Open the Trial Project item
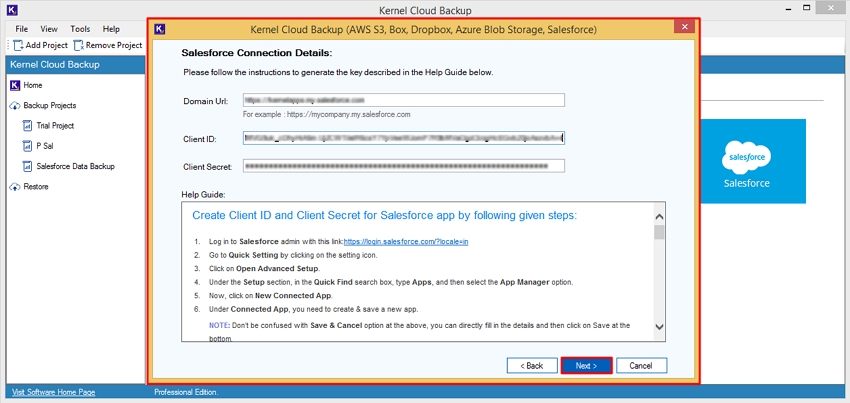Viewport: 850px width, 403px height. 55,125
